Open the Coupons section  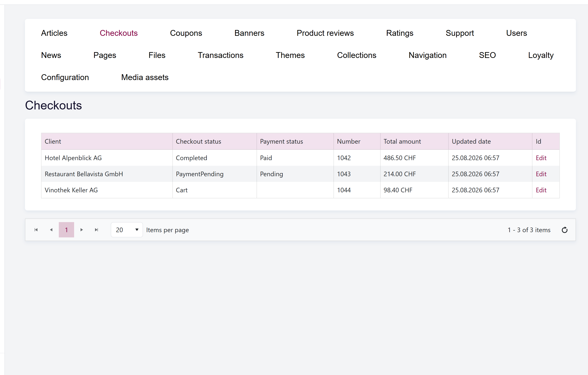click(186, 33)
